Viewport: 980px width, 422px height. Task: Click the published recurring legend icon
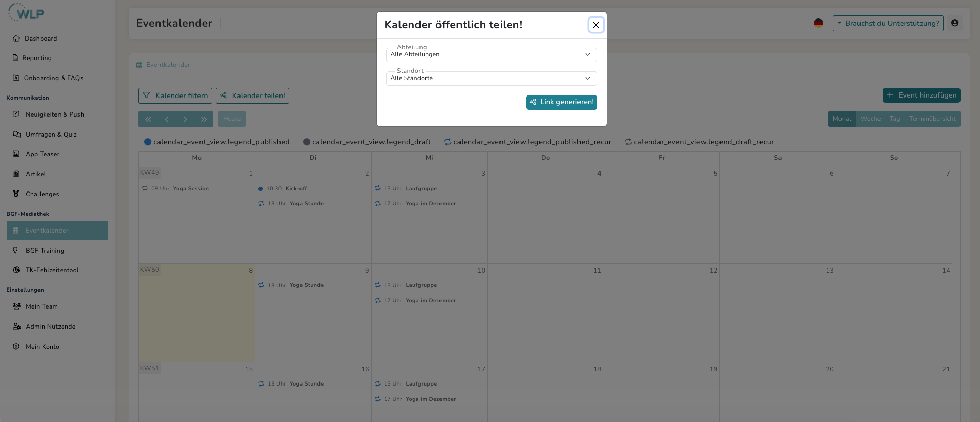(448, 142)
